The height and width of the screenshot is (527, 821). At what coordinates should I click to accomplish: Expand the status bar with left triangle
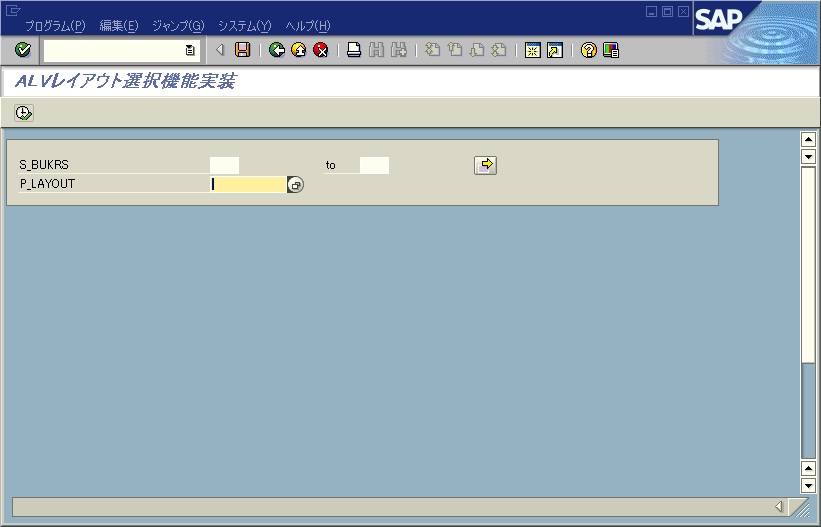(x=779, y=507)
